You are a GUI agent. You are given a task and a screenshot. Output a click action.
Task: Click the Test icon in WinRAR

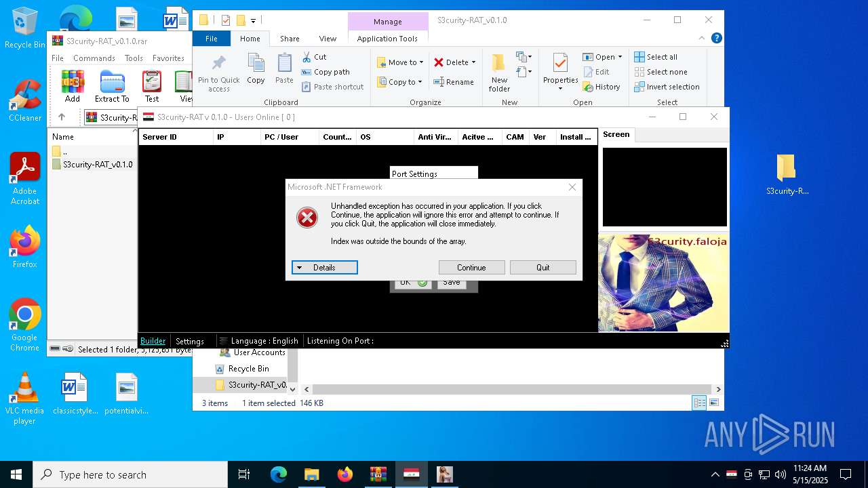(x=152, y=86)
